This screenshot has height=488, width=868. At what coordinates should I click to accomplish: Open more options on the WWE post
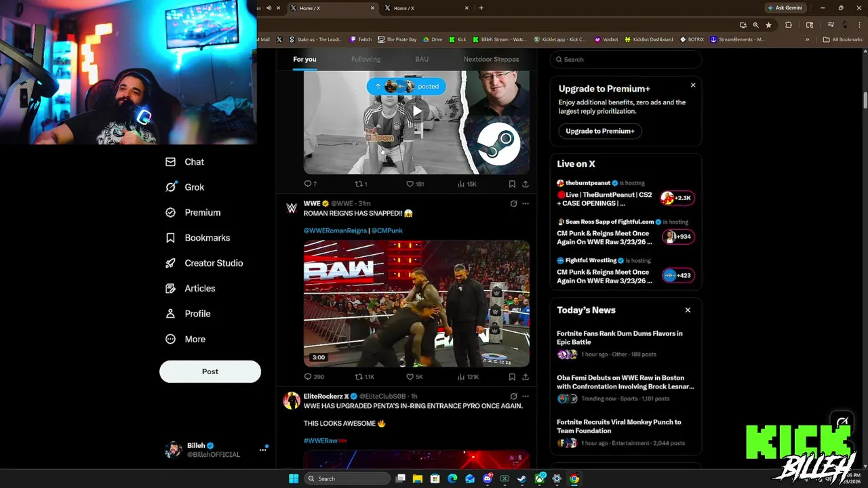[525, 203]
